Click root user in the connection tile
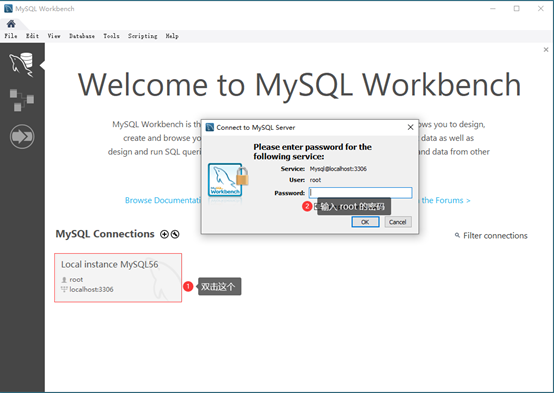 (76, 280)
